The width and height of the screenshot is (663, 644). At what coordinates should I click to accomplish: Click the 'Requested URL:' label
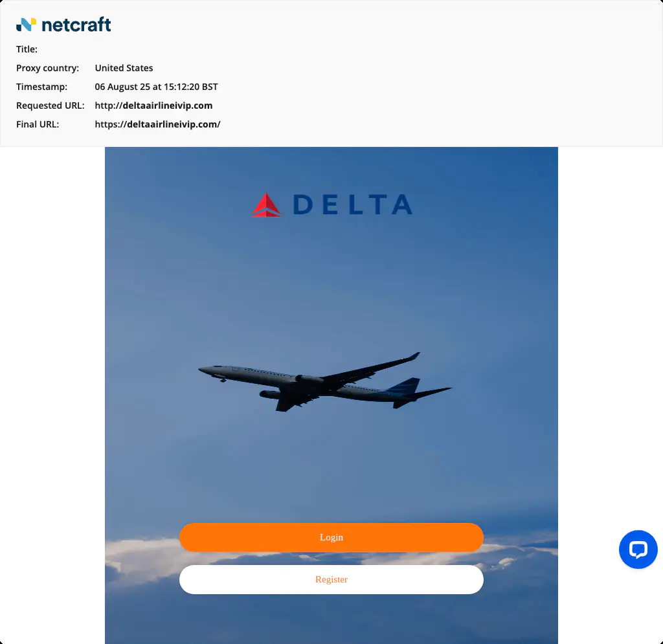50,105
